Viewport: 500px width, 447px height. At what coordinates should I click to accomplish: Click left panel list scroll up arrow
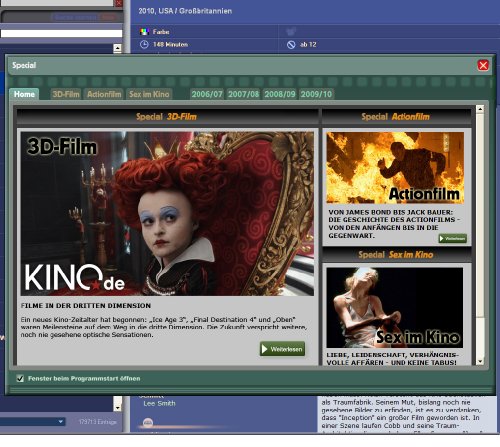point(117,48)
